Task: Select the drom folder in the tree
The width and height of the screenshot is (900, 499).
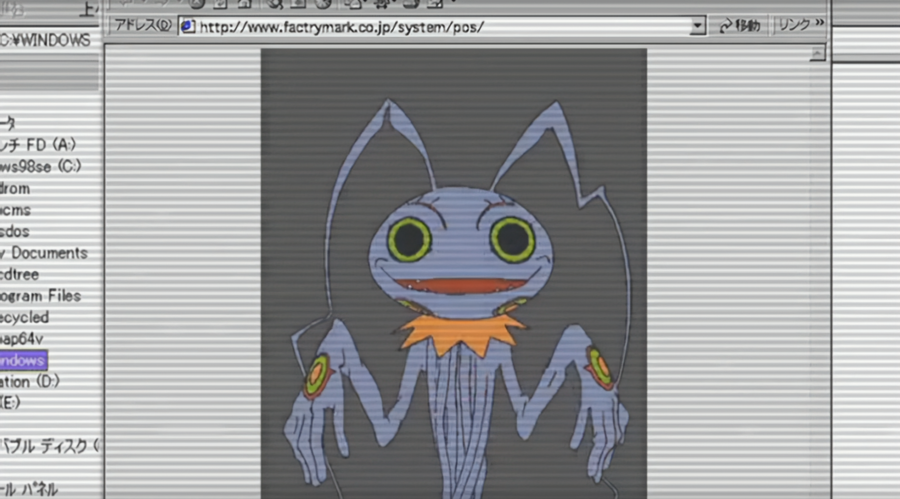Action: tap(15, 188)
